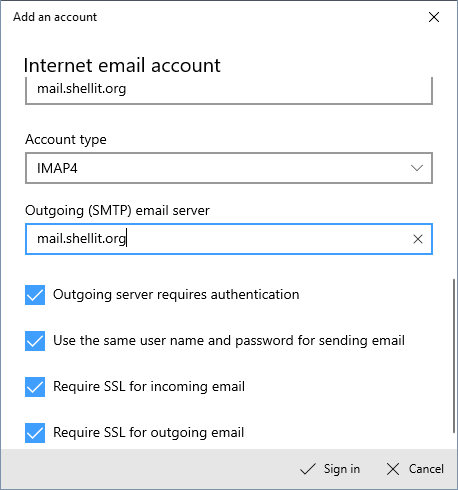Focus the incoming server field above Account type
Image resolution: width=458 pixels, height=490 pixels.
point(229,90)
